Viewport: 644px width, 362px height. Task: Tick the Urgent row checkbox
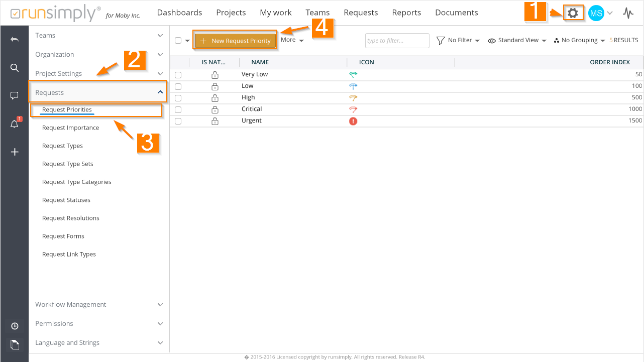point(178,121)
